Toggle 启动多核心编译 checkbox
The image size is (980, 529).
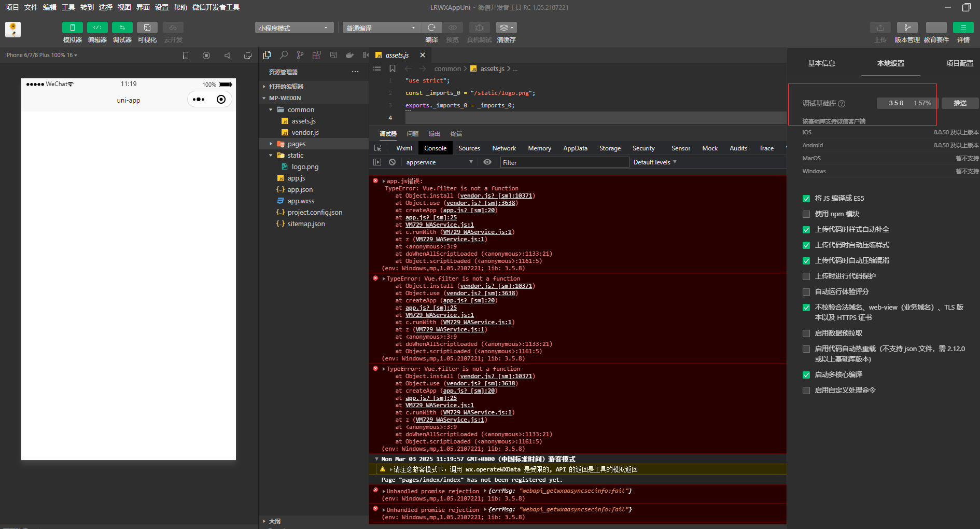[806, 375]
